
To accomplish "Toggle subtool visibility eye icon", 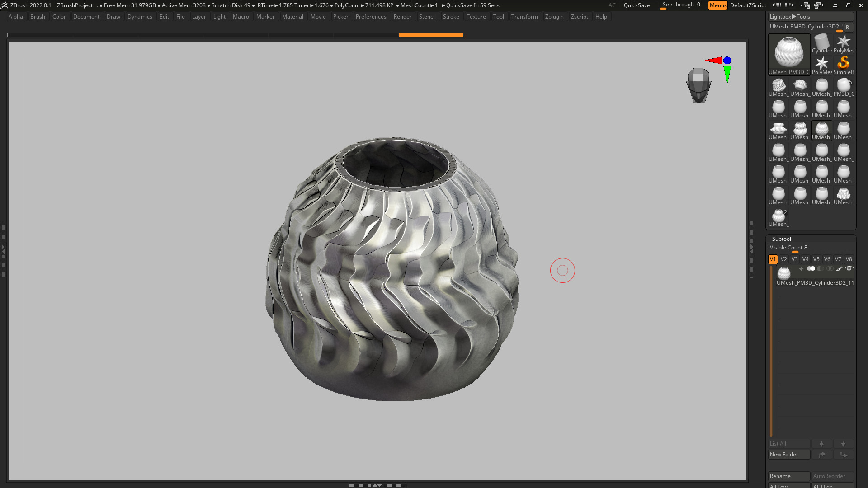I will pyautogui.click(x=849, y=269).
